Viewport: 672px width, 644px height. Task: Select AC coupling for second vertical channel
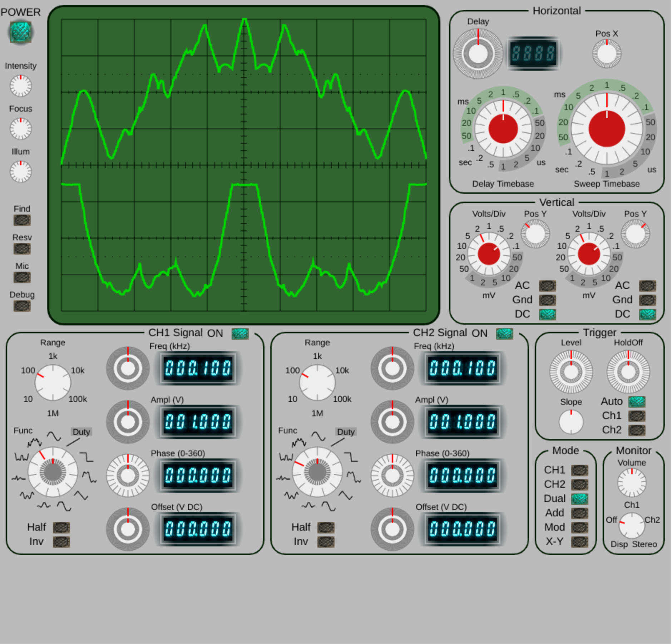648,286
